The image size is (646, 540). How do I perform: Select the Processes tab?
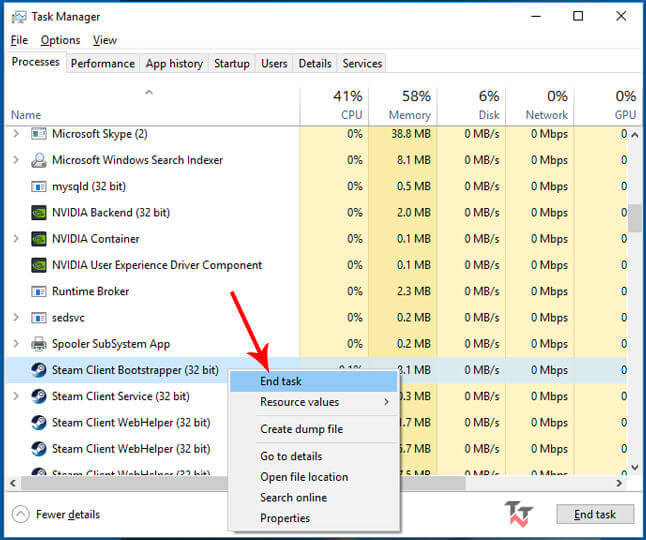[x=35, y=62]
